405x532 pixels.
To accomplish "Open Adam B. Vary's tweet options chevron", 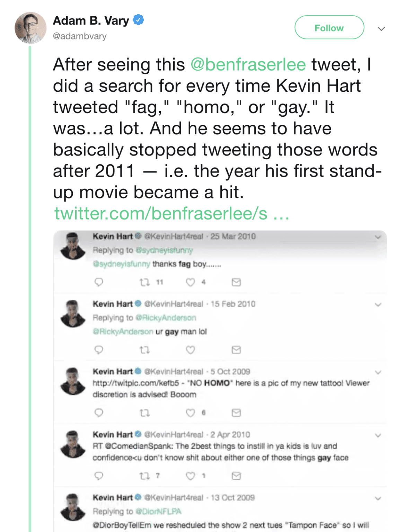I will coord(381,29).
